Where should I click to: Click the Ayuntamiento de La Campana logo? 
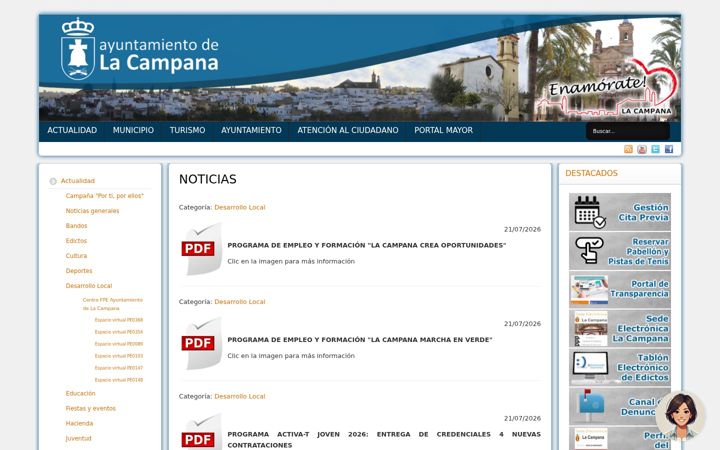click(x=140, y=49)
